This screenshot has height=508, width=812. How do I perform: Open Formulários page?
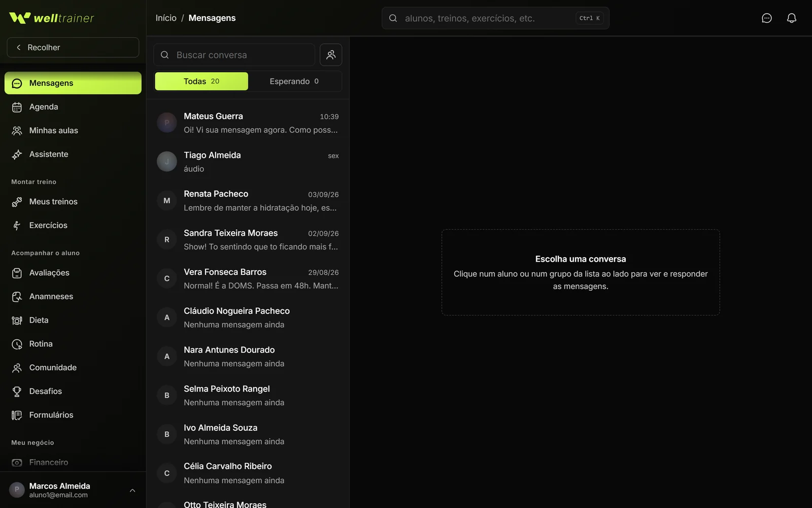click(73, 415)
